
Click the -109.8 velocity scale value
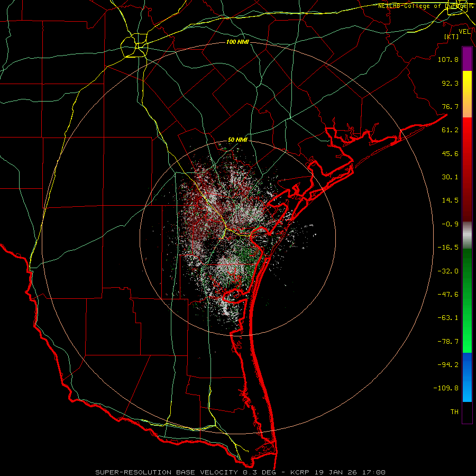[x=446, y=388]
